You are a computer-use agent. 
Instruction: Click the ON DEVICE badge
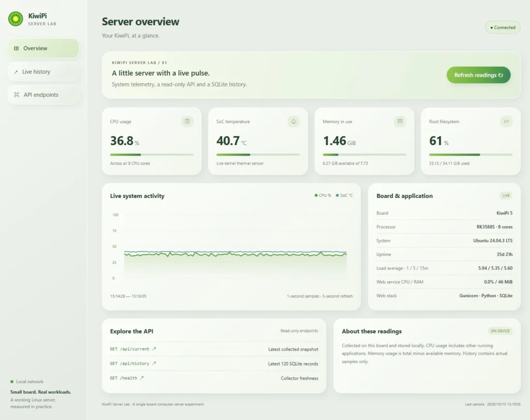(500, 331)
